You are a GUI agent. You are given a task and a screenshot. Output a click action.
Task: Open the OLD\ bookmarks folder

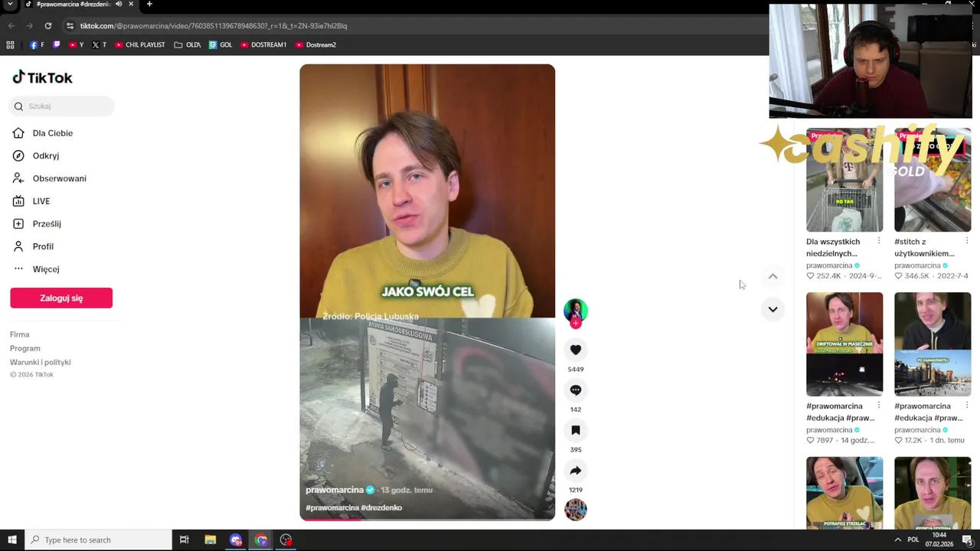click(188, 45)
